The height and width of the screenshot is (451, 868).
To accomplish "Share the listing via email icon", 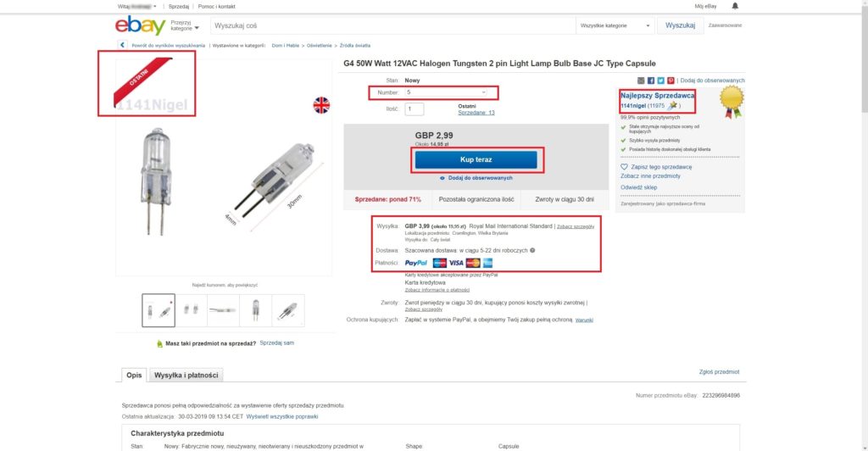I will (641, 80).
